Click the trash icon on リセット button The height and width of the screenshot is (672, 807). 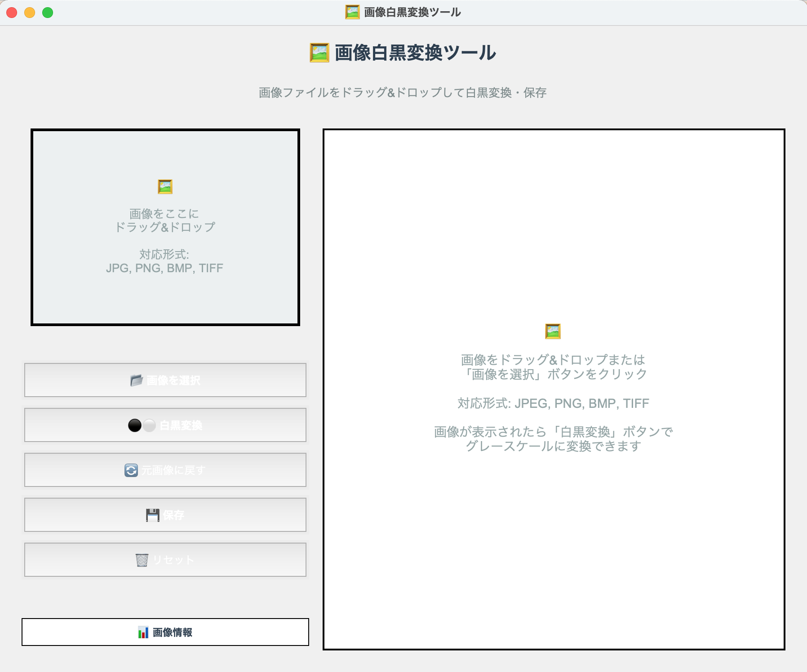pyautogui.click(x=142, y=560)
